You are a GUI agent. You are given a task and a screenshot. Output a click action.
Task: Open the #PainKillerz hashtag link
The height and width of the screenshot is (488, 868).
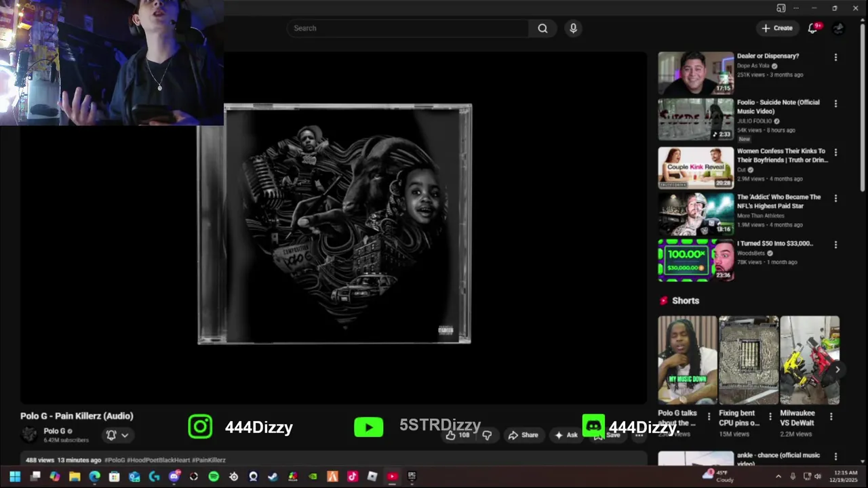click(209, 460)
